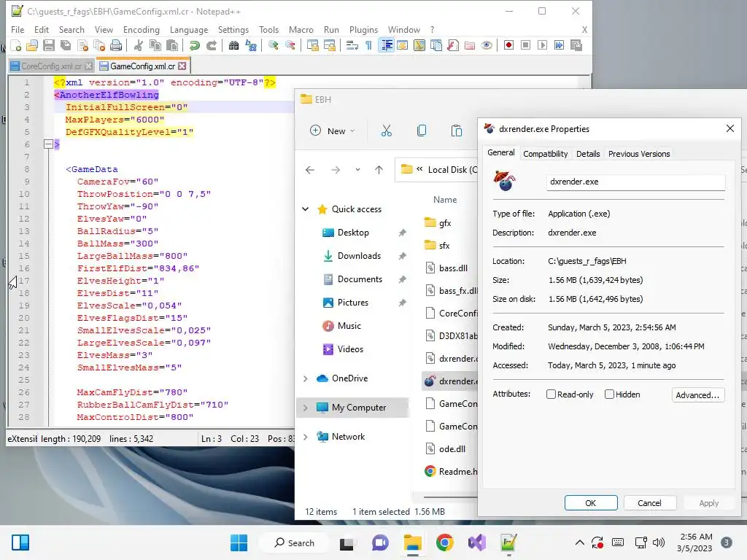Toggle the Indent Guide toolbar icon
This screenshot has height=560, width=747.
pyautogui.click(x=387, y=45)
